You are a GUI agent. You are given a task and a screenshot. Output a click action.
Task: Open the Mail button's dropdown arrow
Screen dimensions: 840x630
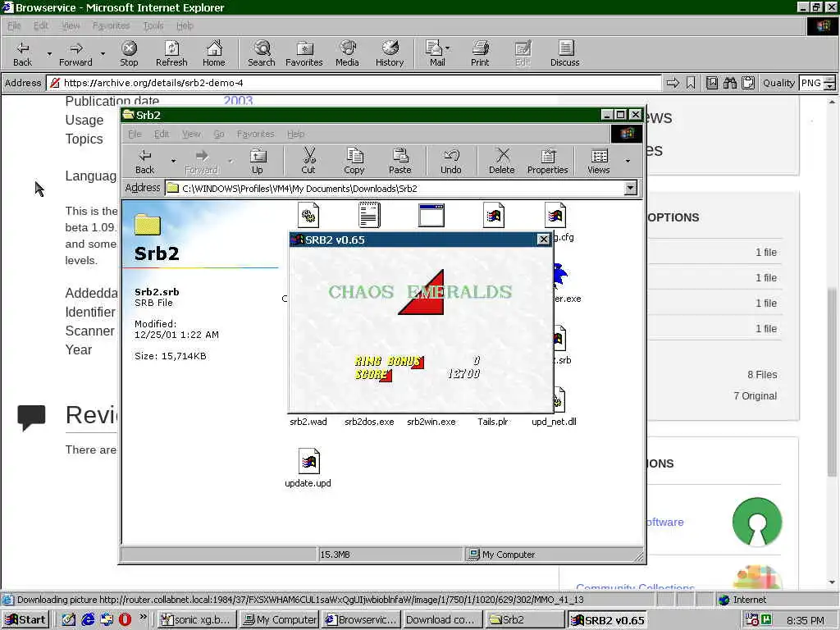pos(448,48)
